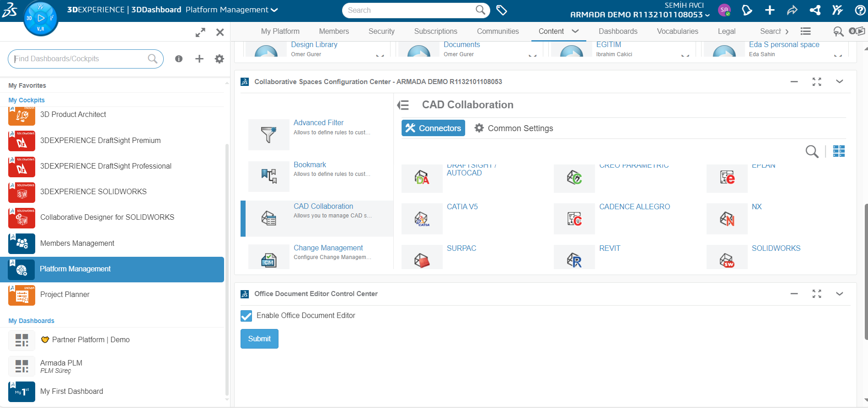Toggle the hamburger menu beside CAD Collaboration title
Viewport: 868px width, 408px height.
click(x=403, y=105)
